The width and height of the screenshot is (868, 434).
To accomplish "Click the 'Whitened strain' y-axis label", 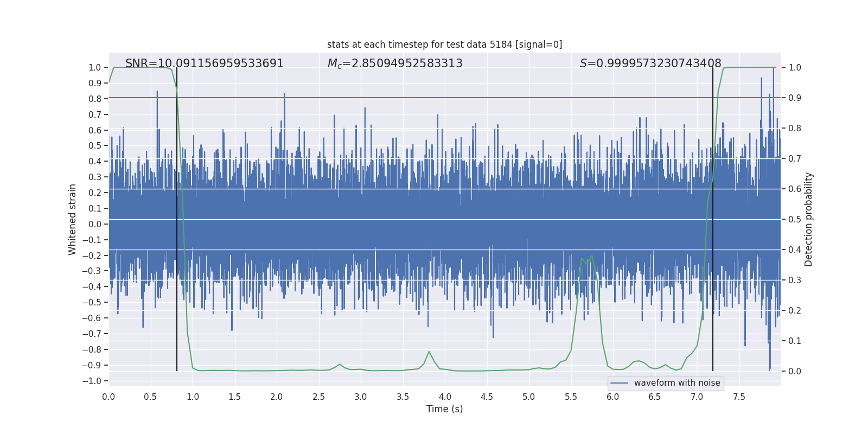I will (73, 219).
